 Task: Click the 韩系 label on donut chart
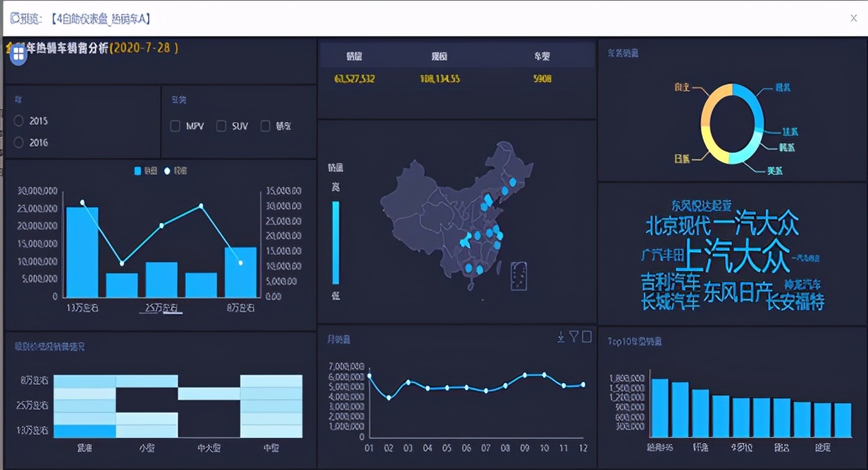pyautogui.click(x=786, y=147)
